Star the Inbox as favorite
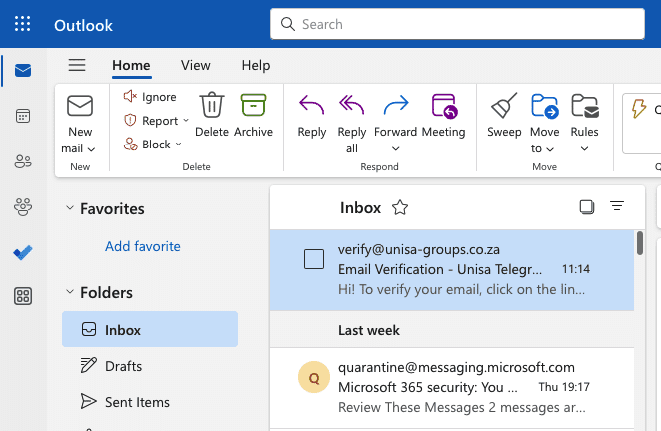This screenshot has width=661, height=431. pos(400,207)
